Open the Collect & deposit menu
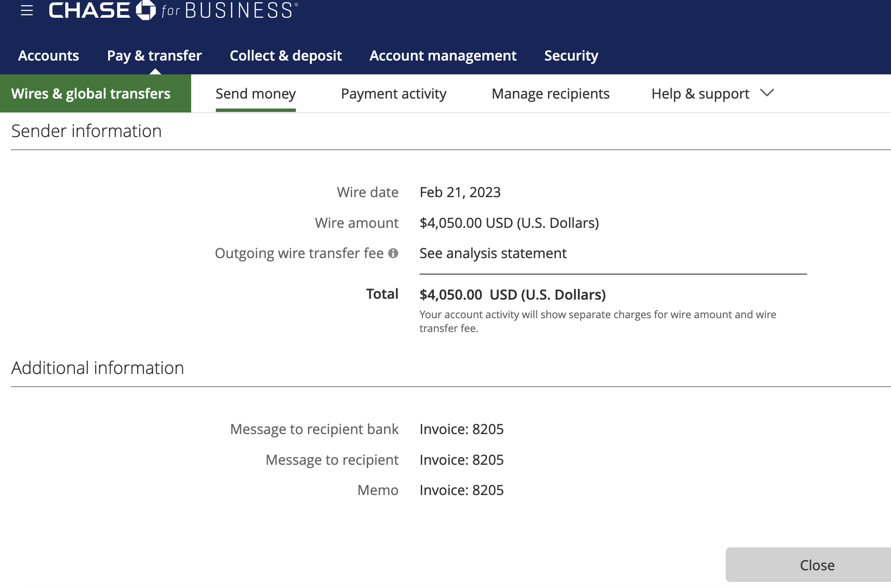 click(x=285, y=55)
